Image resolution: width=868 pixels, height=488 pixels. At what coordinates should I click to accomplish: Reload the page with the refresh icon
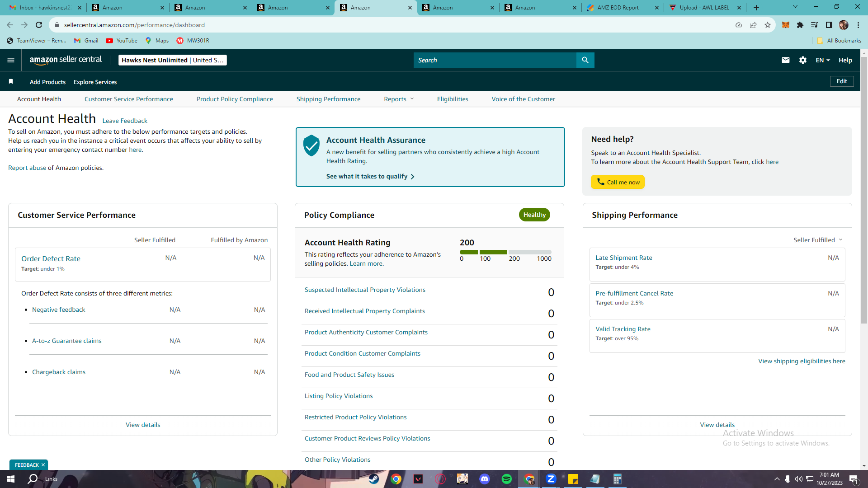[x=39, y=25]
